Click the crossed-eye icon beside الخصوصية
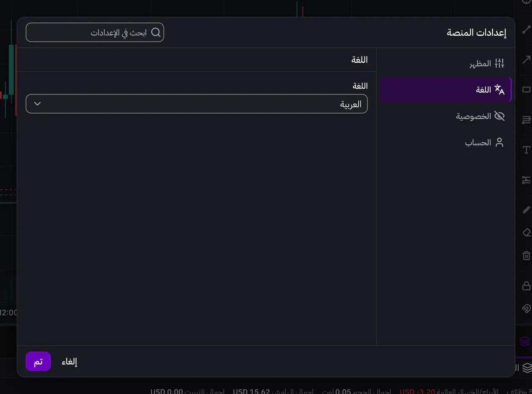Image resolution: width=532 pixels, height=394 pixels. pos(499,116)
